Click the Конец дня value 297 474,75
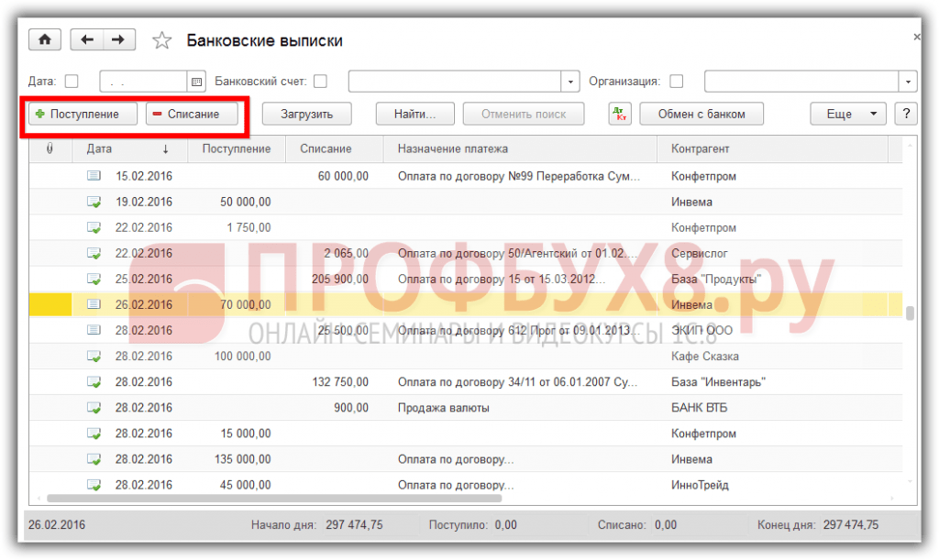939x560 pixels. tap(850, 524)
